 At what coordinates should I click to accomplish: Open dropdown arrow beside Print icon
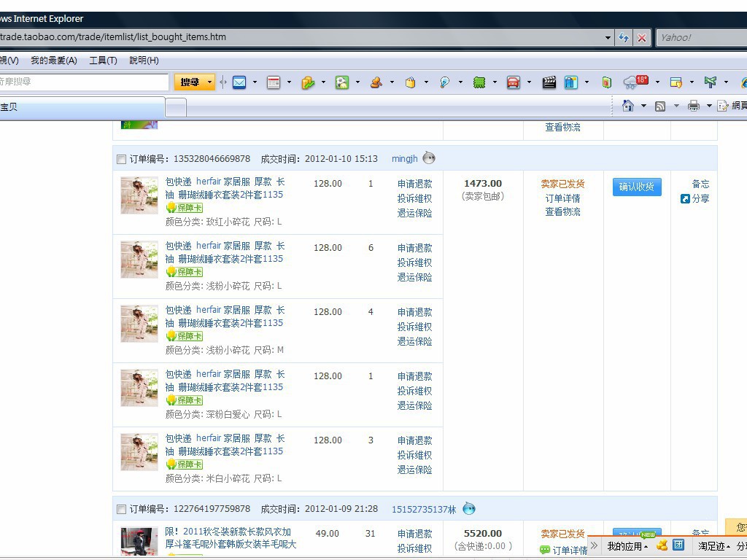pos(709,106)
